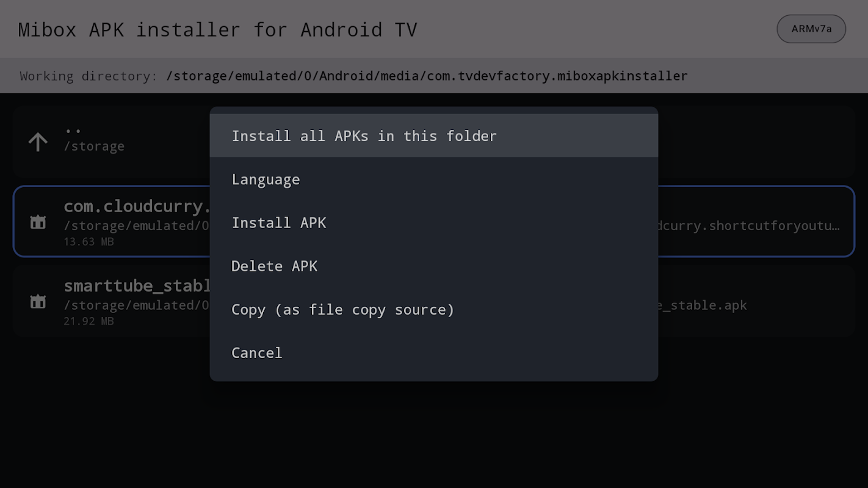Image resolution: width=868 pixels, height=488 pixels.
Task: Click the APK icon for com.cloudcurry file
Action: pyautogui.click(x=38, y=222)
